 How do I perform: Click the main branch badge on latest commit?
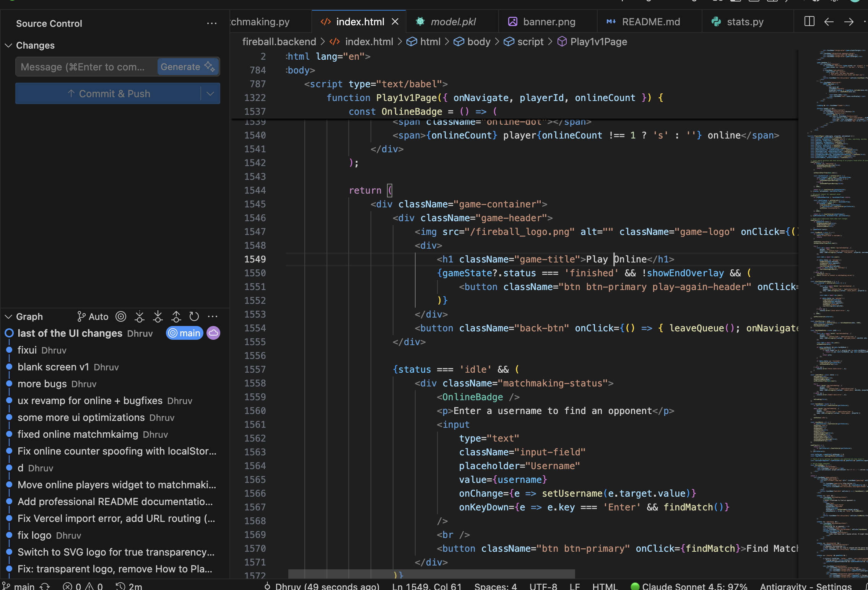(x=185, y=333)
